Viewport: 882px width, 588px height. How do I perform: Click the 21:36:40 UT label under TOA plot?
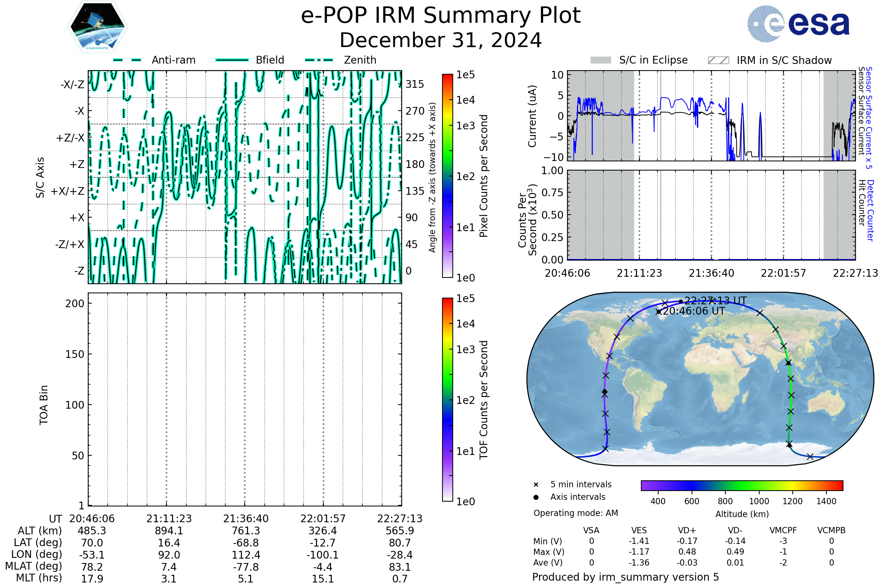pos(245,519)
